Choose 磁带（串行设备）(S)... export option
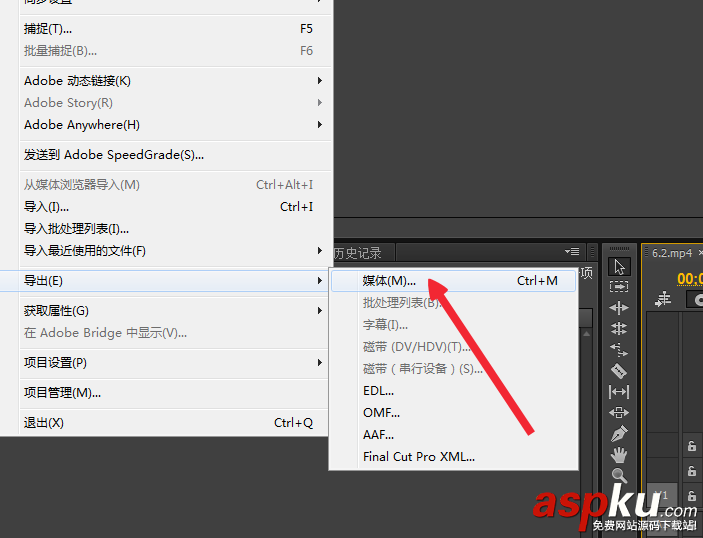This screenshot has width=703, height=538. point(453,369)
